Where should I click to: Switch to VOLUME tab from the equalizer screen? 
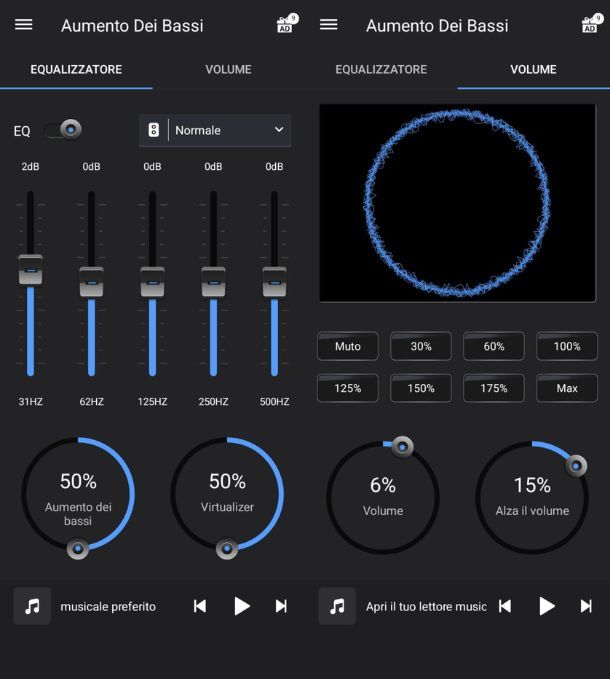(228, 70)
